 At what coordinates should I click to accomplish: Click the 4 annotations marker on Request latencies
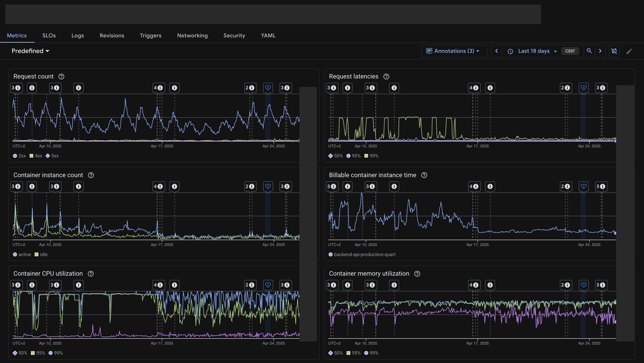pos(474,88)
